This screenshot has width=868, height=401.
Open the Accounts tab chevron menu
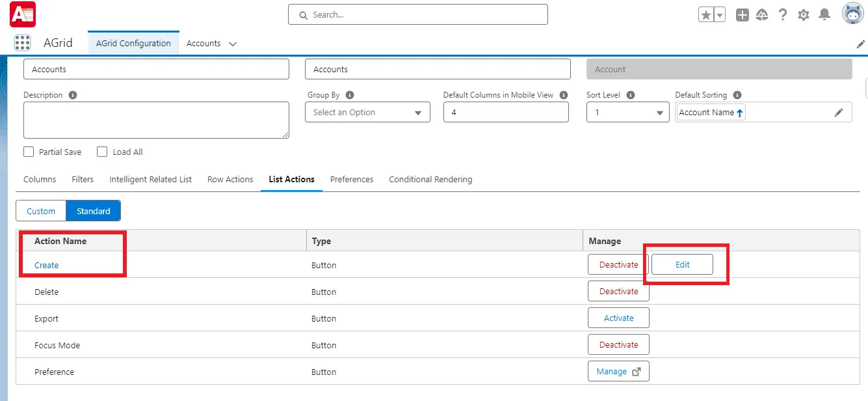point(231,43)
